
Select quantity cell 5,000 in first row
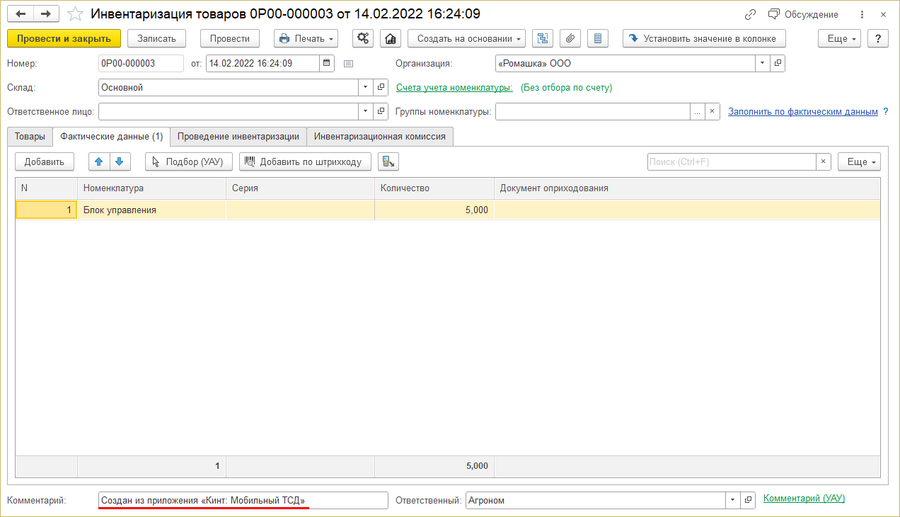point(434,210)
